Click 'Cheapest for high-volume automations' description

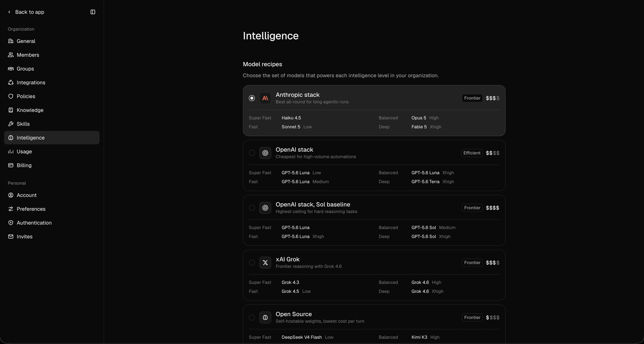click(x=316, y=157)
